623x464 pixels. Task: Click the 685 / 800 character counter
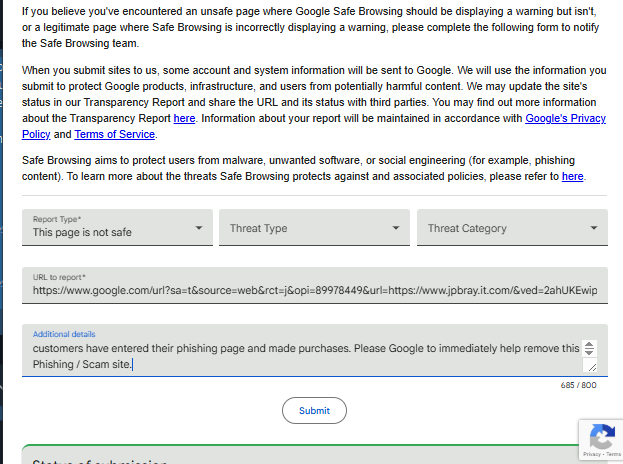[579, 385]
